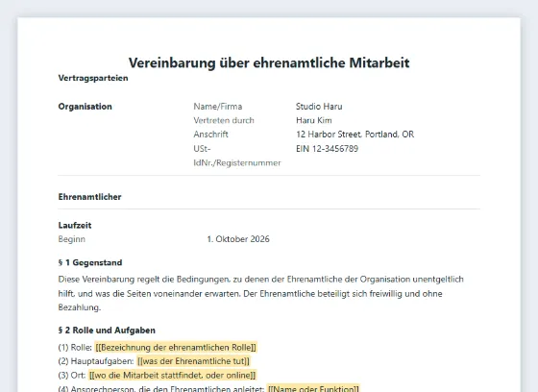Image resolution: width=538 pixels, height=392 pixels.
Task: Click the 'Ehrenamtlicher' section heading
Action: (x=90, y=197)
